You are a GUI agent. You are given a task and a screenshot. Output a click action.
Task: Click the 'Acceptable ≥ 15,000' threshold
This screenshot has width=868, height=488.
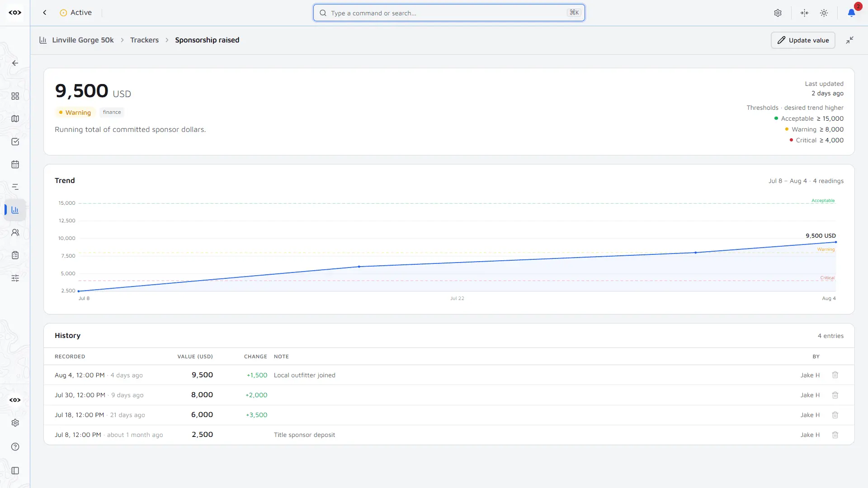pos(809,118)
